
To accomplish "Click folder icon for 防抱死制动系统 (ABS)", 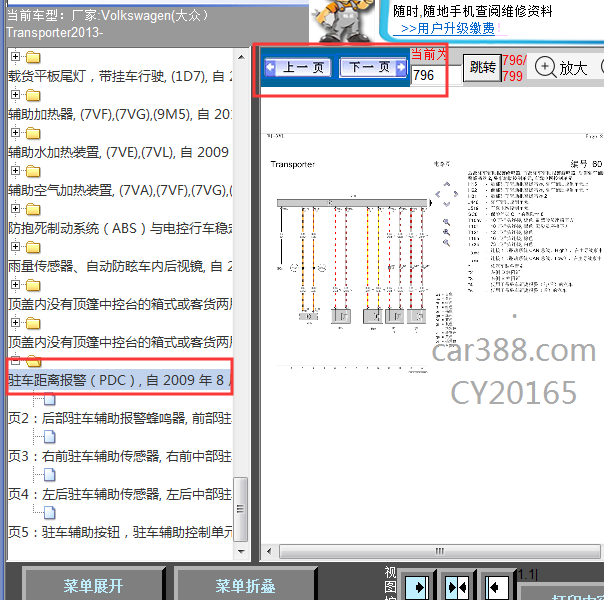I will tap(33, 209).
